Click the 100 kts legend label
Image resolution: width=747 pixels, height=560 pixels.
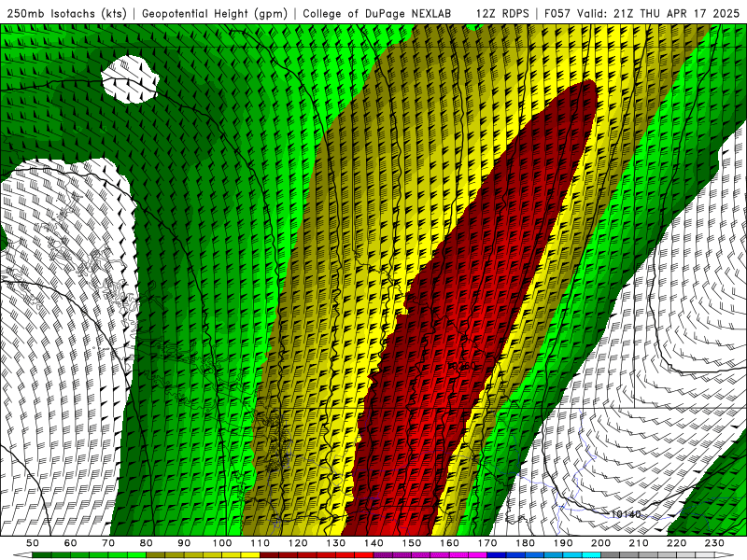[222, 543]
